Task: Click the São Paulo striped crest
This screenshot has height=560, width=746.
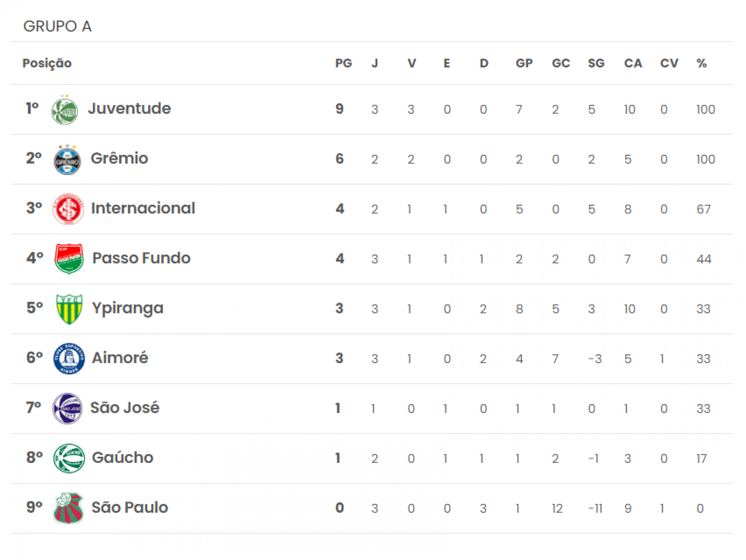Action: click(68, 508)
